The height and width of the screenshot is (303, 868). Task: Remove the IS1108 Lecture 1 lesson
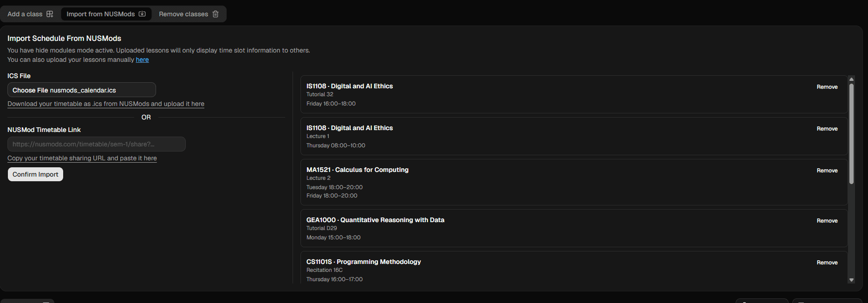(x=827, y=129)
